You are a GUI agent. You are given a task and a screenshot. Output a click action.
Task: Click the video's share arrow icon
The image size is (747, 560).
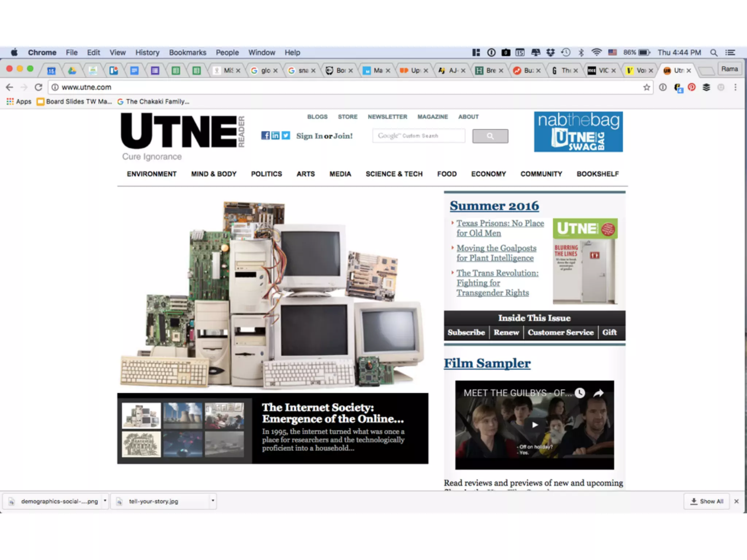tap(599, 393)
